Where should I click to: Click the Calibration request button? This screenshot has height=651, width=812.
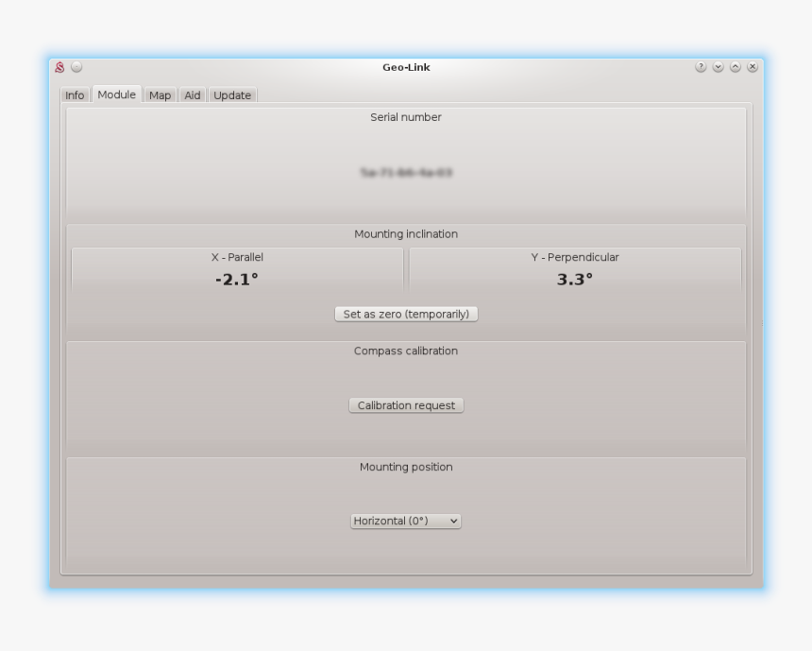point(406,405)
